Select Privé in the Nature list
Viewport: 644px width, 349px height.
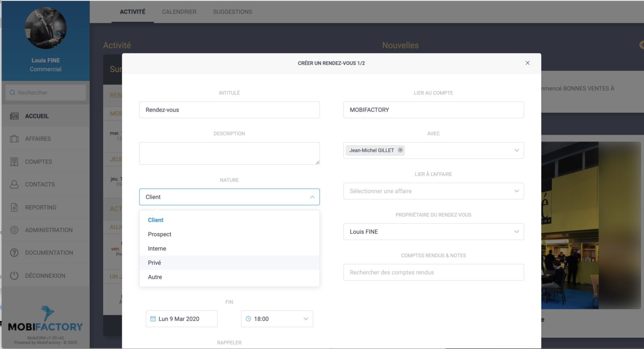pos(154,262)
